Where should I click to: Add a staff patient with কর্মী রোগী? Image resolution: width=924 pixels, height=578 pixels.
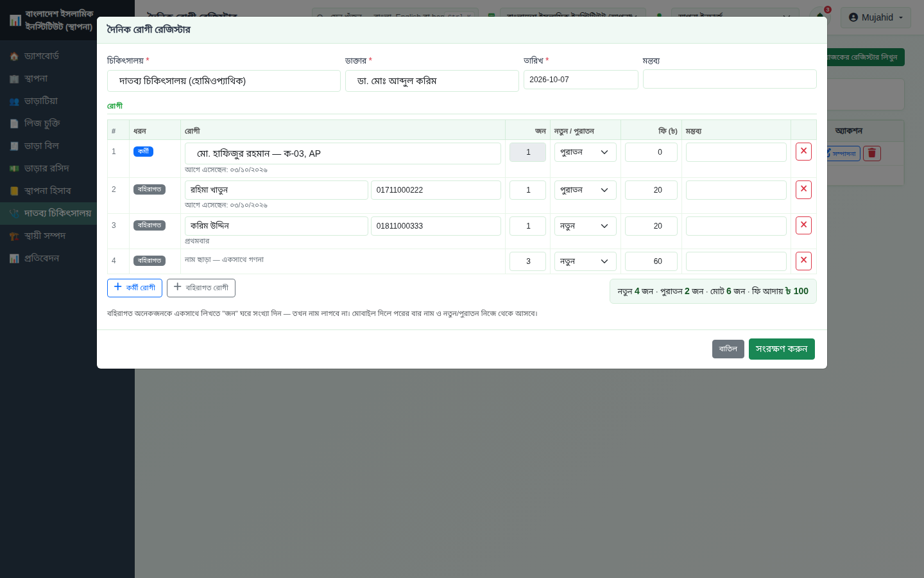point(135,288)
